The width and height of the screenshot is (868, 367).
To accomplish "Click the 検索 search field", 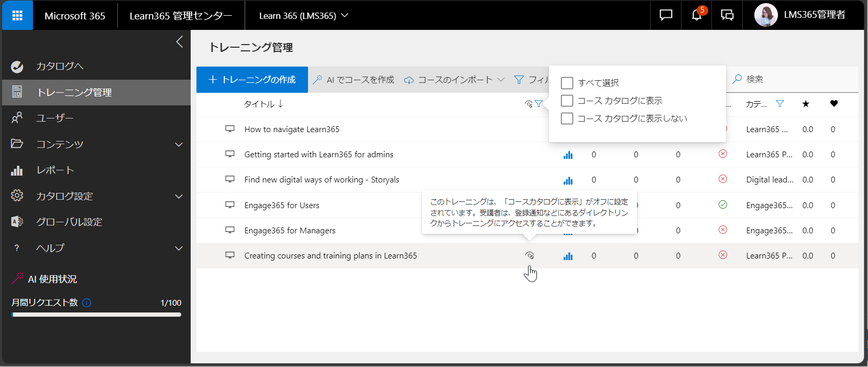I will click(x=793, y=79).
